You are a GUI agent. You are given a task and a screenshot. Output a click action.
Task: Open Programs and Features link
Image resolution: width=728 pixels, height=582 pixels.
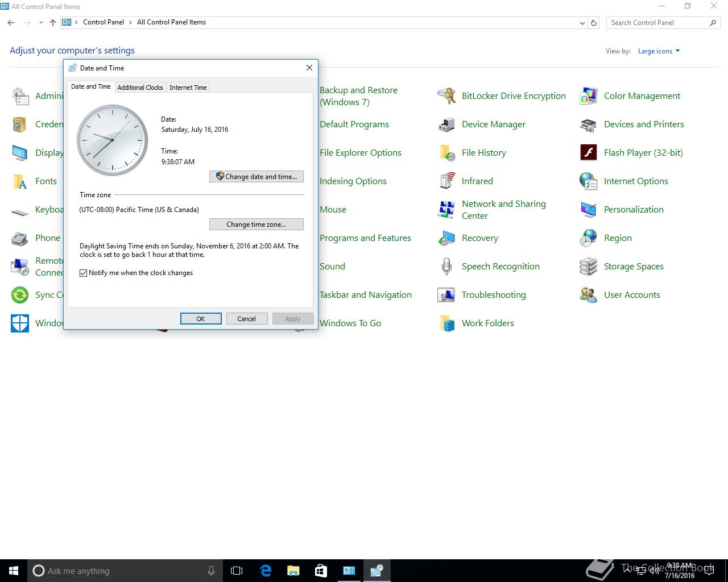(365, 238)
